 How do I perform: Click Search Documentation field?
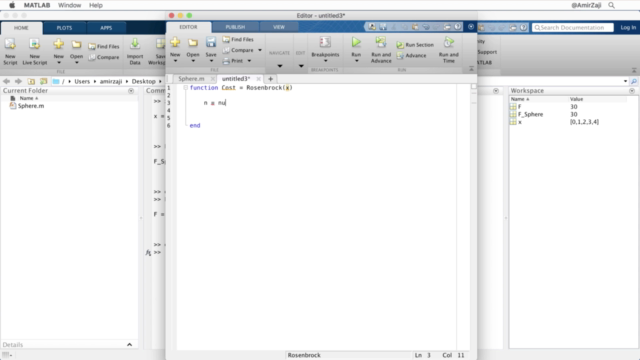pos(573,28)
